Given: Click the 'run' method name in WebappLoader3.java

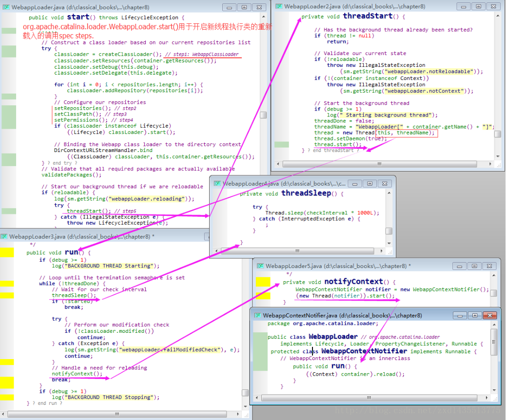Looking at the screenshot, I should (72, 252).
